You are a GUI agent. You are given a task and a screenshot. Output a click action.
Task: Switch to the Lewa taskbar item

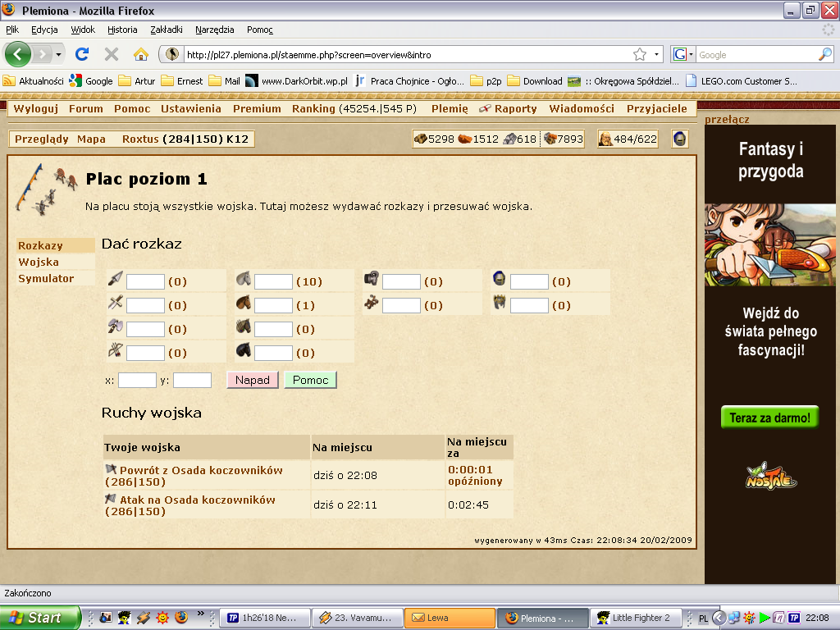coord(450,618)
